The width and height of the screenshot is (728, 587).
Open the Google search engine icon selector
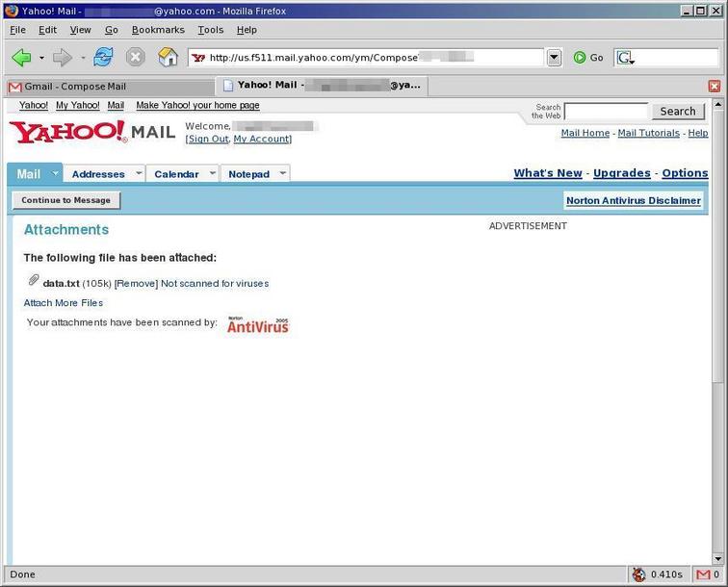[x=625, y=58]
